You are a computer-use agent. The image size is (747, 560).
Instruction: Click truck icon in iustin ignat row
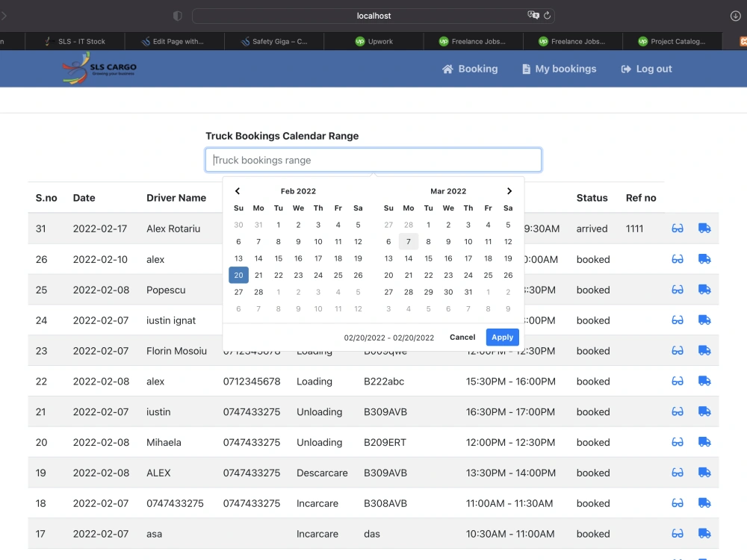click(704, 320)
